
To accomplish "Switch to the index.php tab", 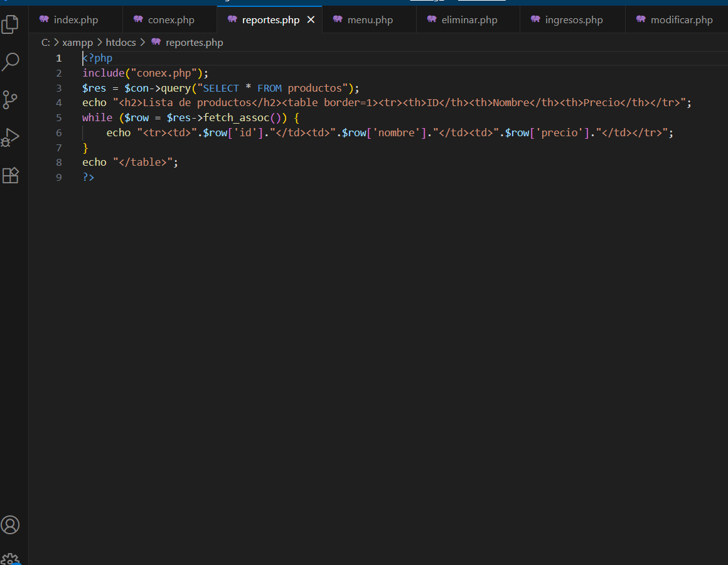I will (x=75, y=20).
